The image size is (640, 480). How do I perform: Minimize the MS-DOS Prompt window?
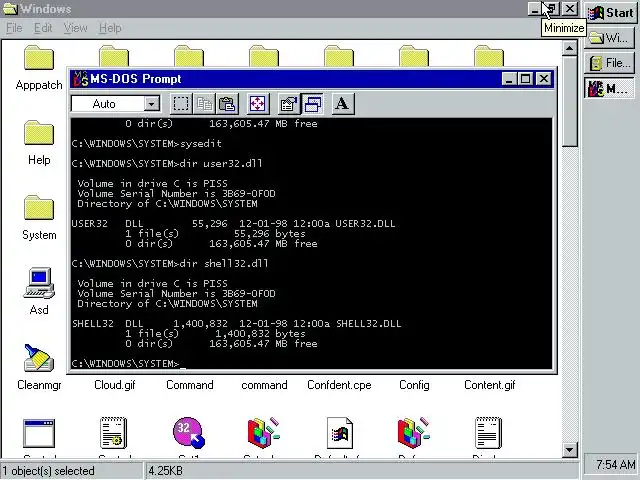pos(509,79)
